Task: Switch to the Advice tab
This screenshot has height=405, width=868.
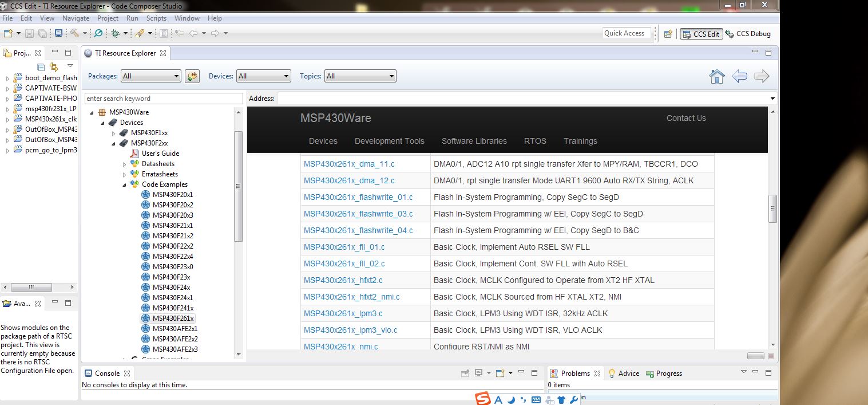Action: pos(623,373)
